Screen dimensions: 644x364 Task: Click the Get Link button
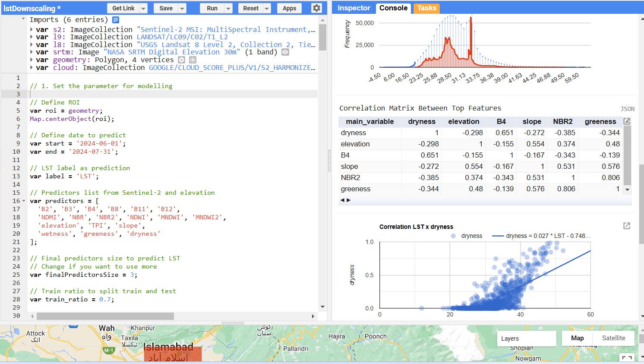point(123,8)
